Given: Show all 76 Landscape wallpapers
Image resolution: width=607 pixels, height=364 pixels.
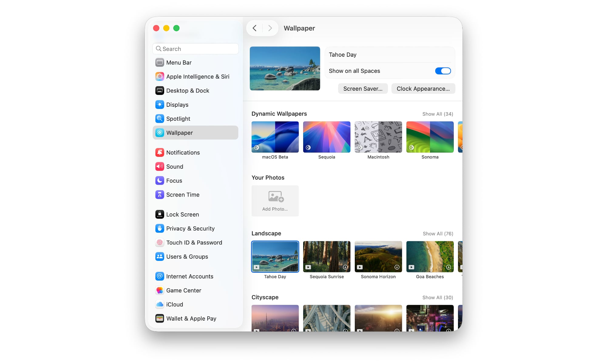Looking at the screenshot, I should [438, 234].
